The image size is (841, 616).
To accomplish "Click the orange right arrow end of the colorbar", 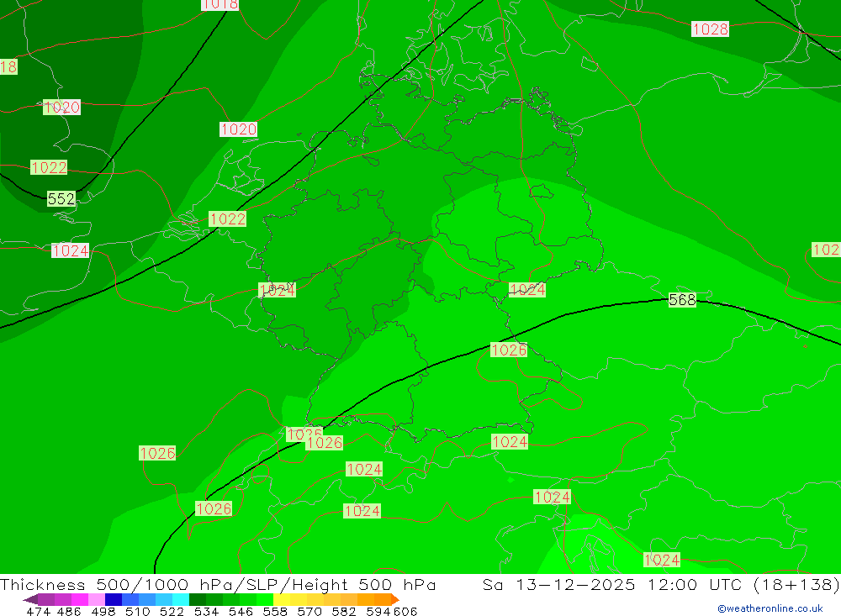I will tap(395, 599).
